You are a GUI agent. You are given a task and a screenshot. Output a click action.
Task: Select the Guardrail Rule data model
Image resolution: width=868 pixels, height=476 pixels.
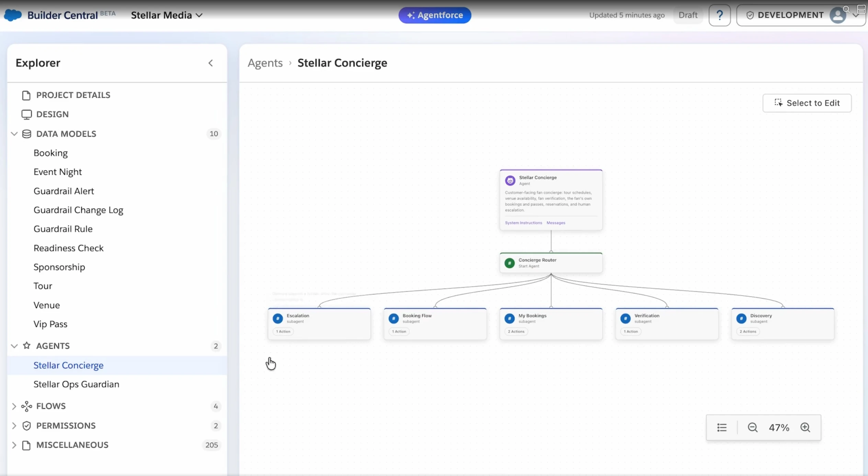pyautogui.click(x=117, y=229)
